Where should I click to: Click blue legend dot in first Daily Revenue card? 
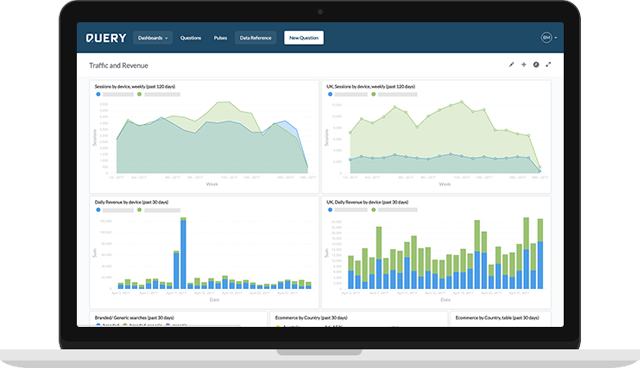pyautogui.click(x=98, y=210)
